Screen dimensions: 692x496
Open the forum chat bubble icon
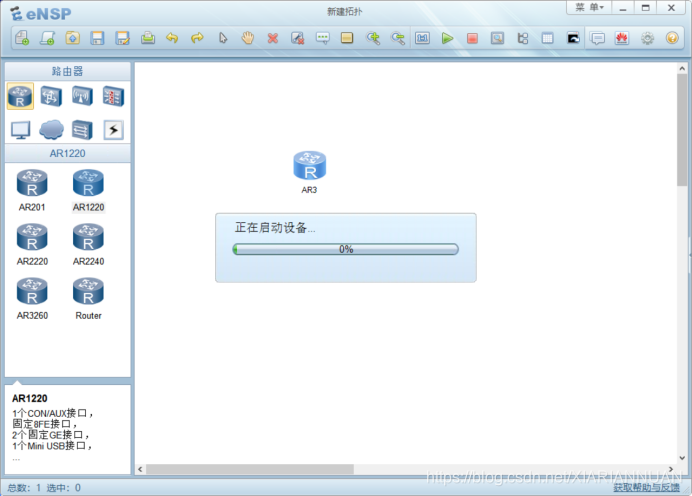tap(598, 38)
